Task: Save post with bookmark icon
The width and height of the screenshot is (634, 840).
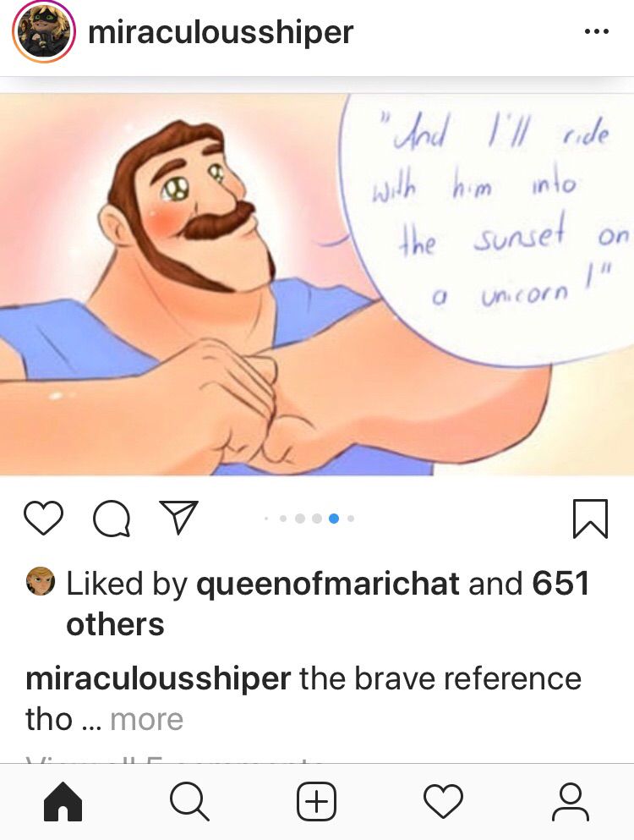Action: pyautogui.click(x=591, y=518)
